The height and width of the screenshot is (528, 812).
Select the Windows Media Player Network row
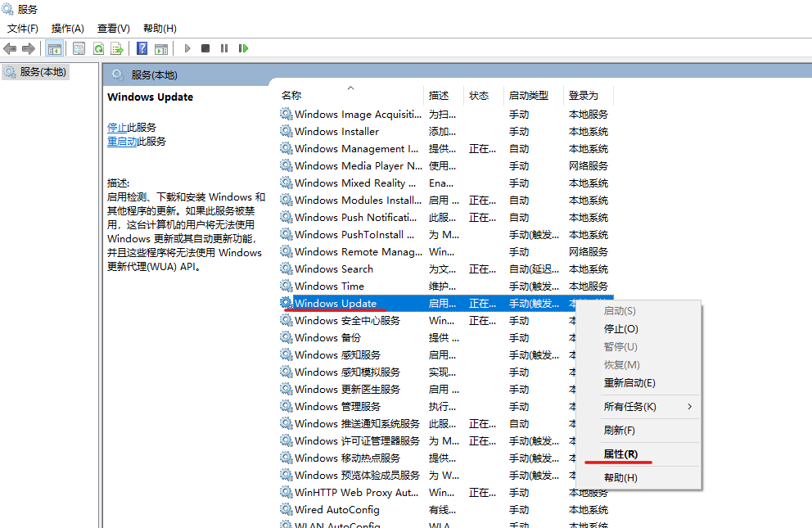pyautogui.click(x=446, y=165)
